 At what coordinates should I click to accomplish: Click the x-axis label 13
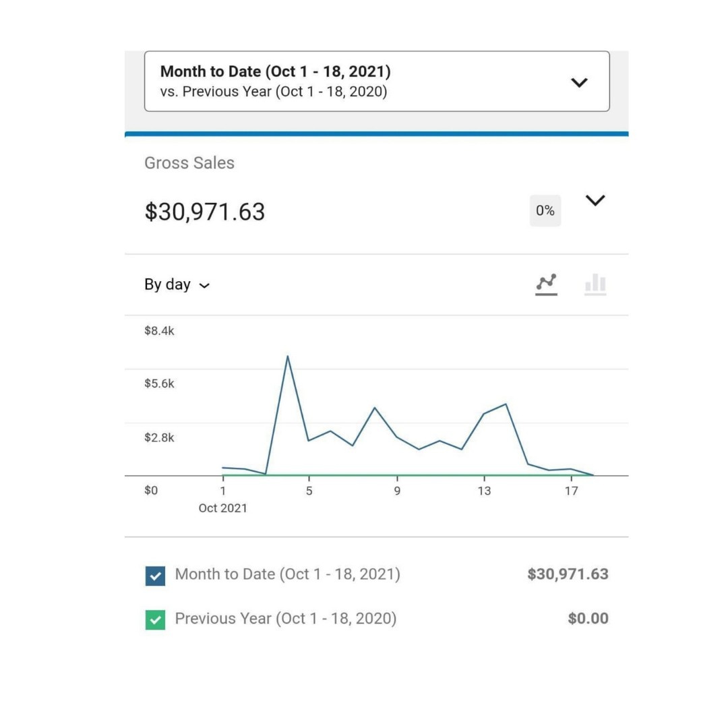pyautogui.click(x=484, y=491)
